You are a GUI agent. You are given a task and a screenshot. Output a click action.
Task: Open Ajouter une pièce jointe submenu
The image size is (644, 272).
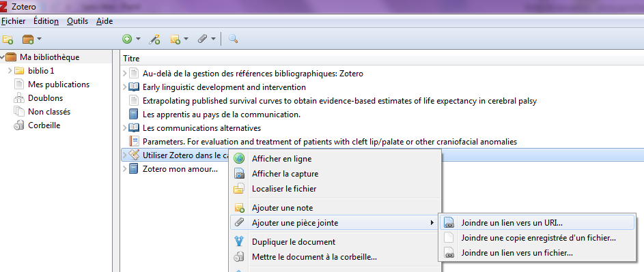[335, 223]
